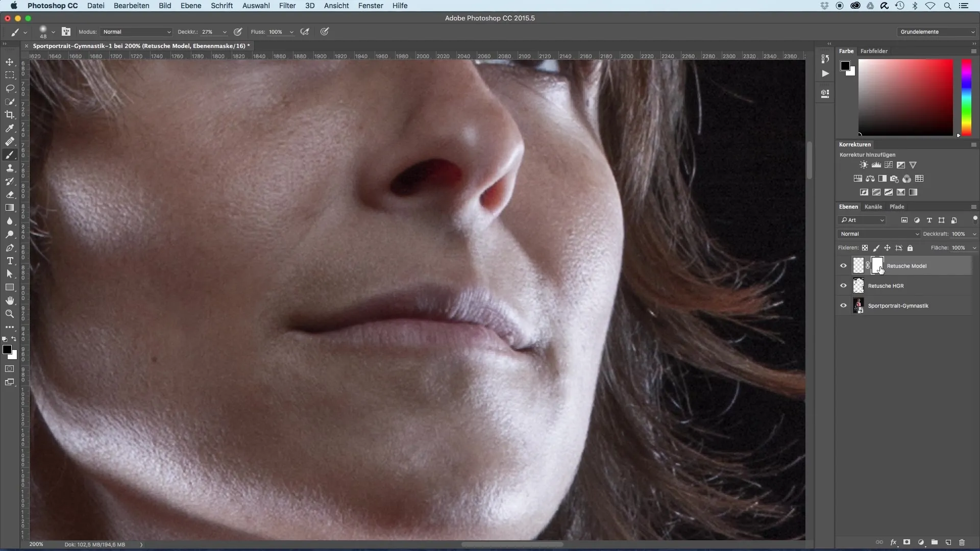Switch to the Farbfelder tab
This screenshot has width=980, height=551.
point(874,51)
